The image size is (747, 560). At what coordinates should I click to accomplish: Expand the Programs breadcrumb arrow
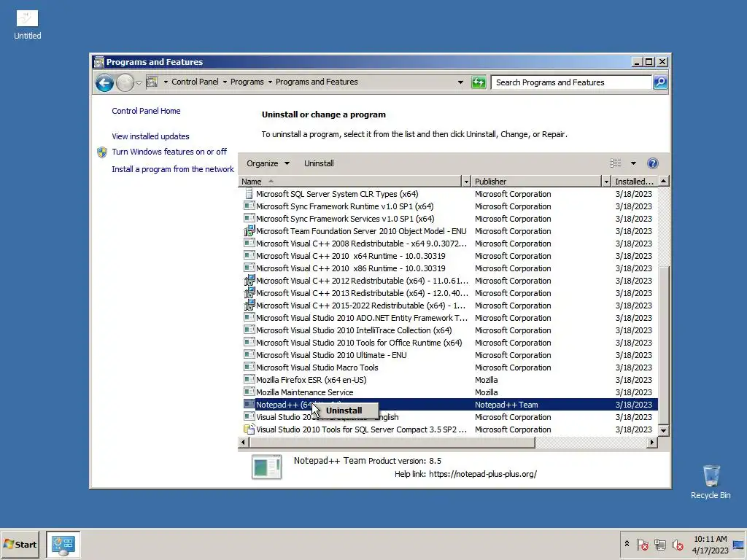[225, 82]
